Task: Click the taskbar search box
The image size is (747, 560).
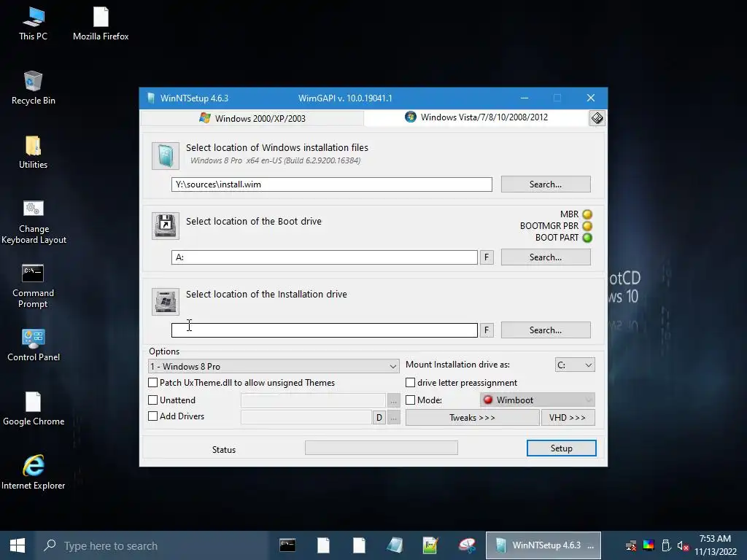Action: pyautogui.click(x=153, y=545)
